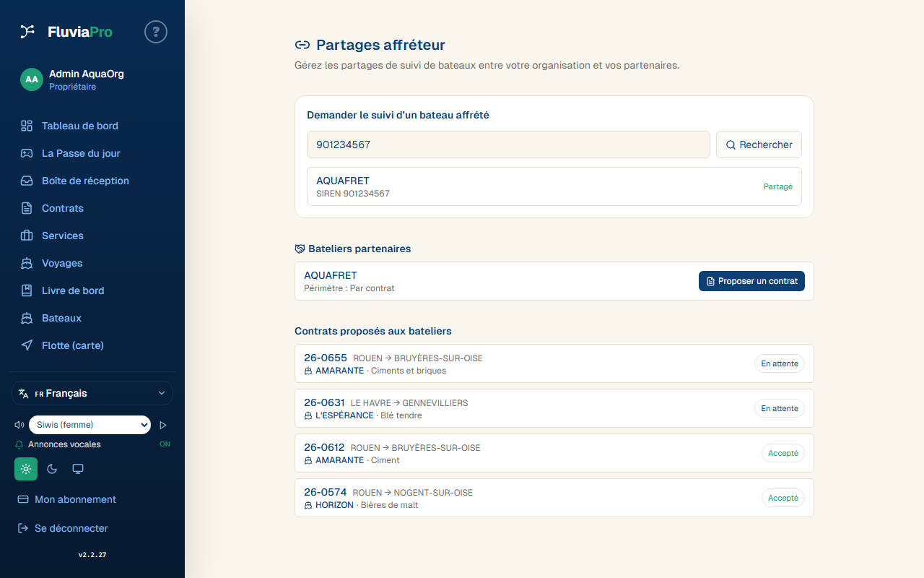Click the Voyages boat icon

27,263
